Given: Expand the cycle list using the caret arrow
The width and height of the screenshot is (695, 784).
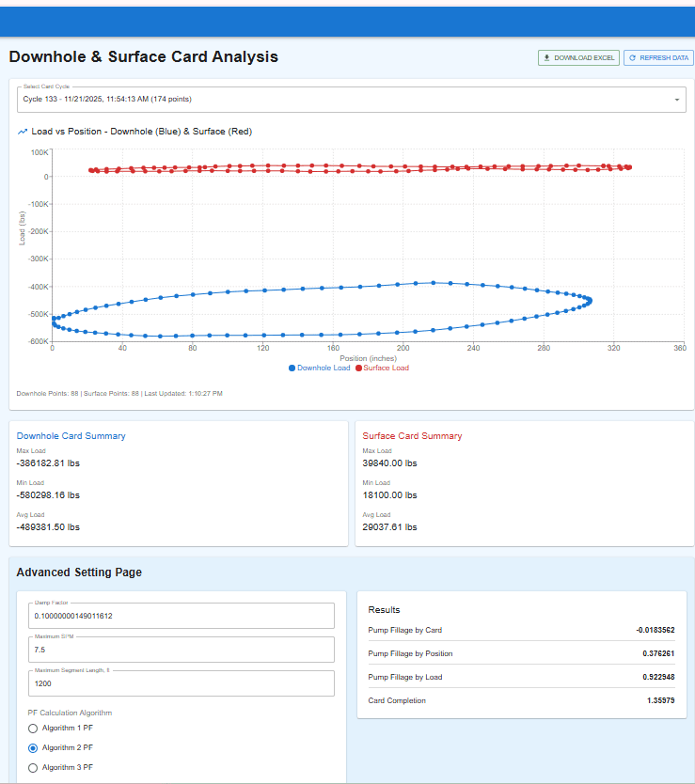Looking at the screenshot, I should pyautogui.click(x=676, y=100).
